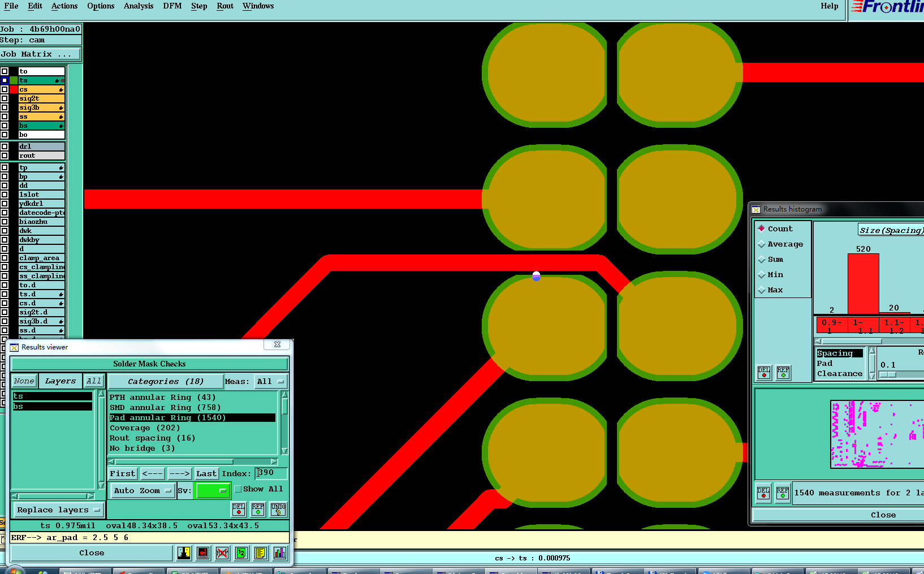This screenshot has height=574, width=924.
Task: Enable the Show All checkbox
Action: pos(238,489)
